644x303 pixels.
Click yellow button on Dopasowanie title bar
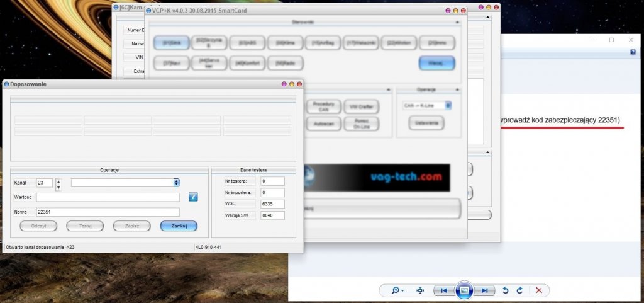pos(292,84)
